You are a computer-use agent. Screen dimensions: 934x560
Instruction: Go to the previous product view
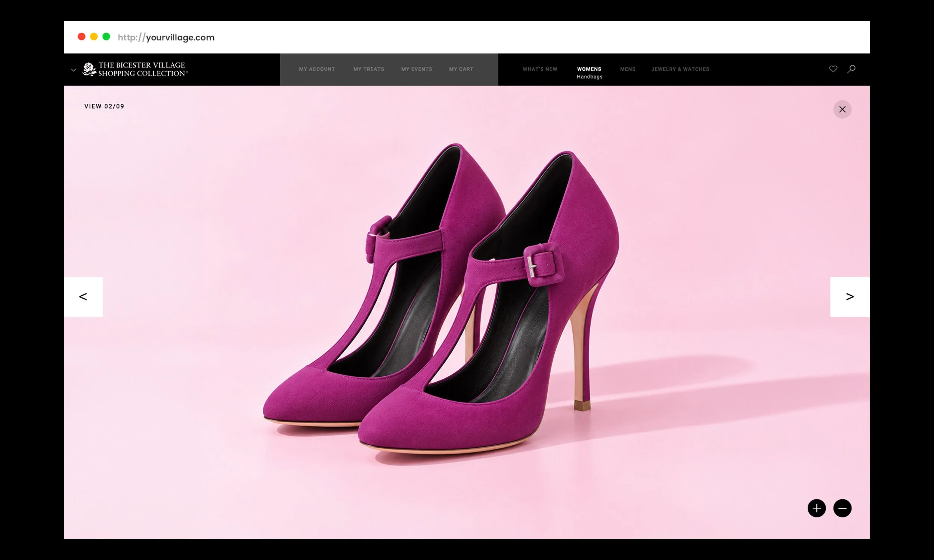coord(83,296)
